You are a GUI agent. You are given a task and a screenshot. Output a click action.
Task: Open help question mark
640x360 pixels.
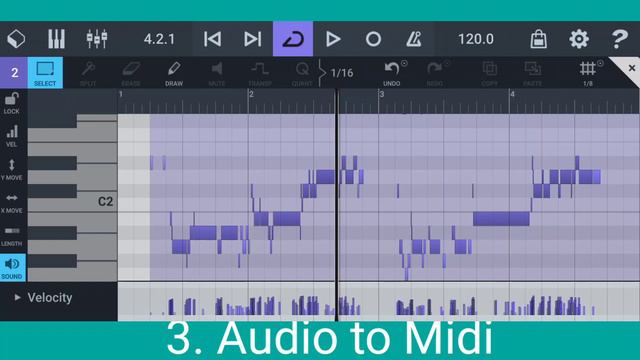pos(619,39)
